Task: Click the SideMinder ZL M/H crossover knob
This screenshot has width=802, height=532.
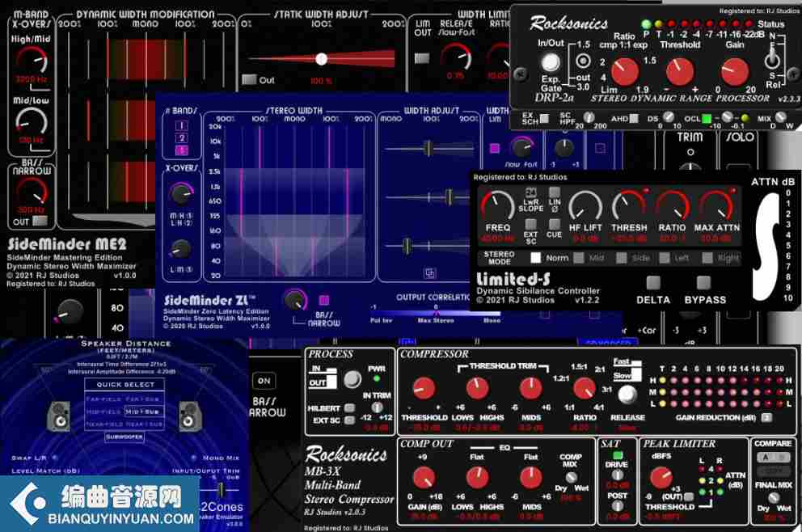Action: point(180,194)
